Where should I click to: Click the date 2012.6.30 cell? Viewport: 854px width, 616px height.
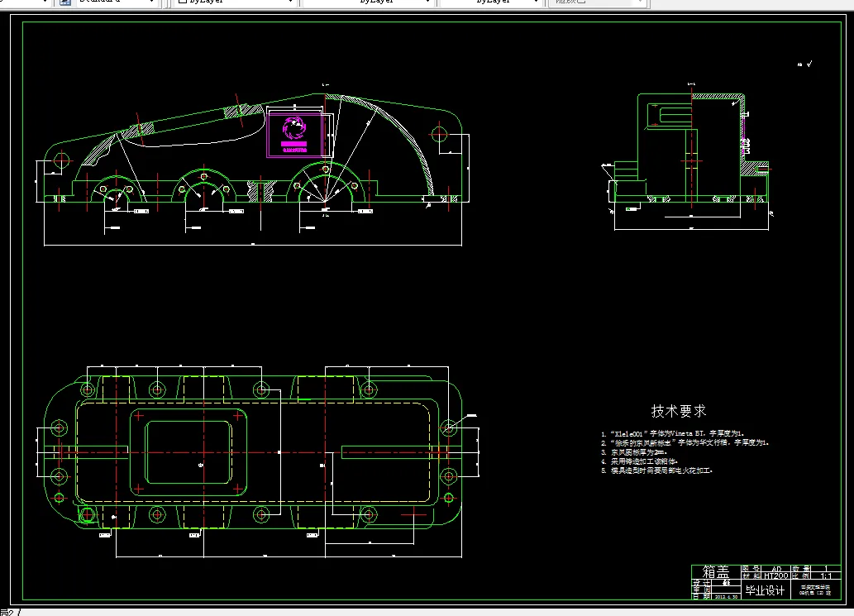click(x=727, y=597)
